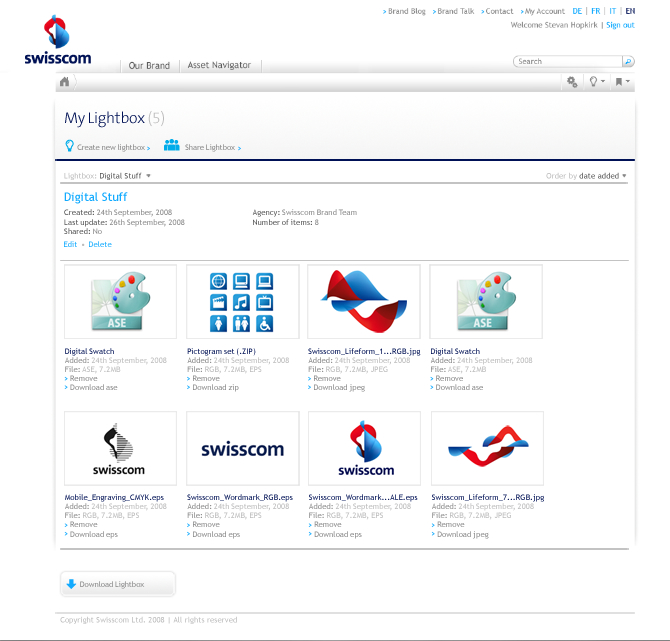Click the Swisscom logo

coord(58,40)
